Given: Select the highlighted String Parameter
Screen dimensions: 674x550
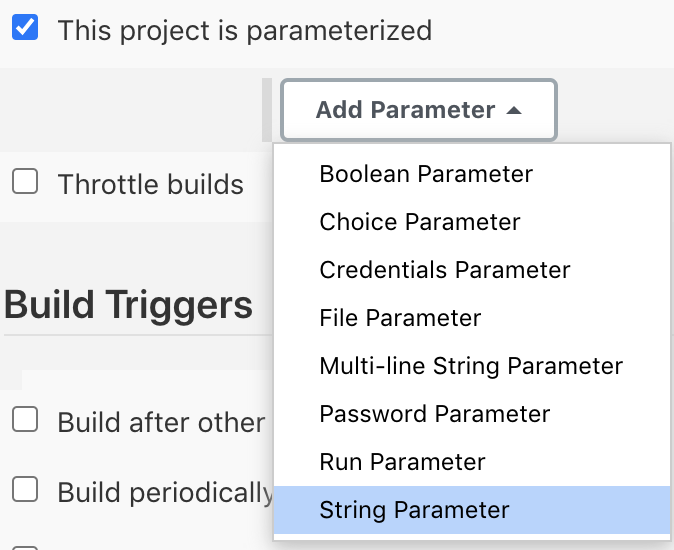Looking at the screenshot, I should 472,510.
